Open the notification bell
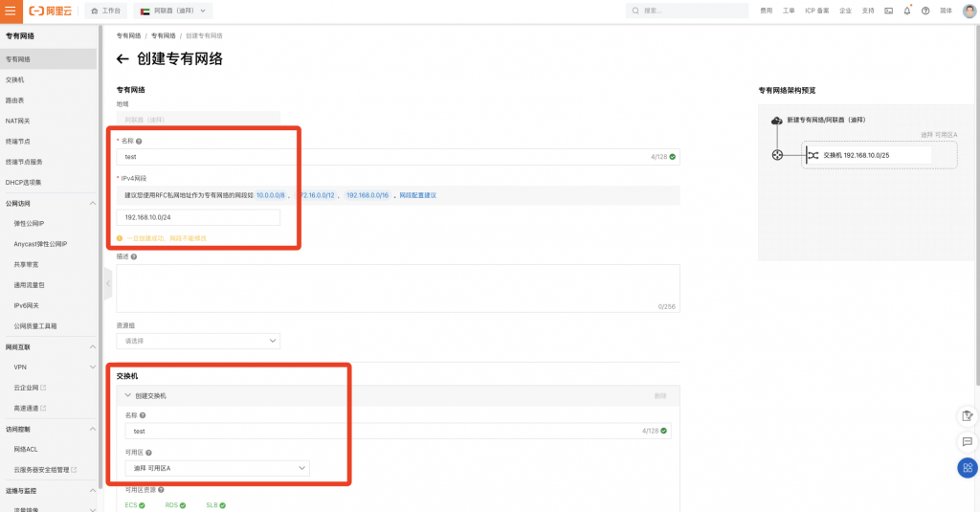 [907, 11]
